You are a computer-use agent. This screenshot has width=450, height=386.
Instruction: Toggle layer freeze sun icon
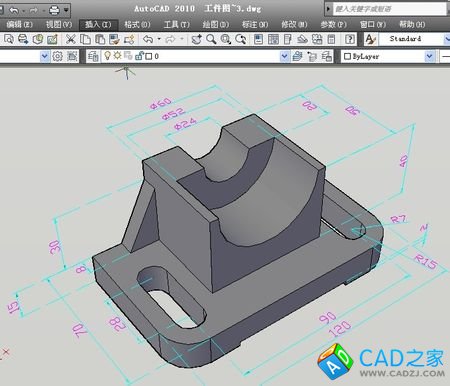117,55
